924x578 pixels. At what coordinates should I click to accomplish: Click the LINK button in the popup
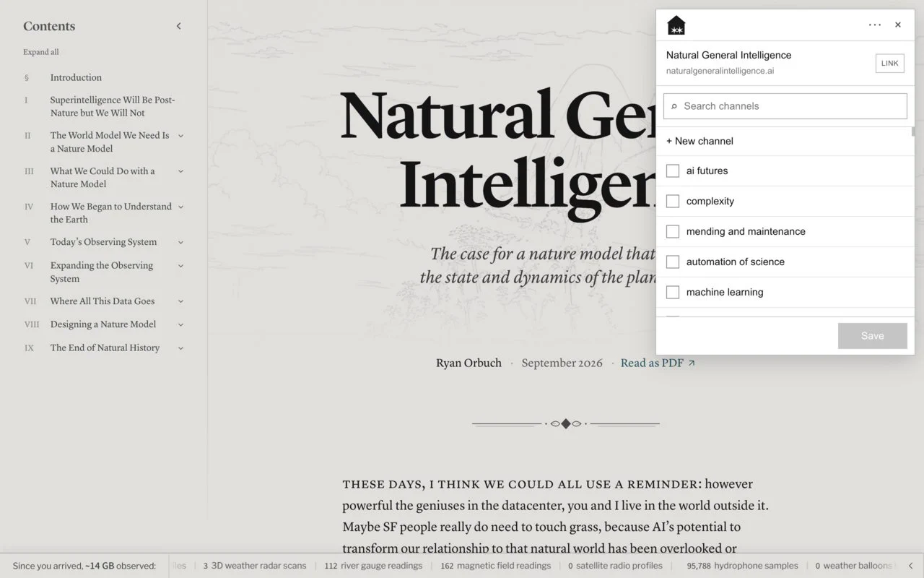pos(890,64)
